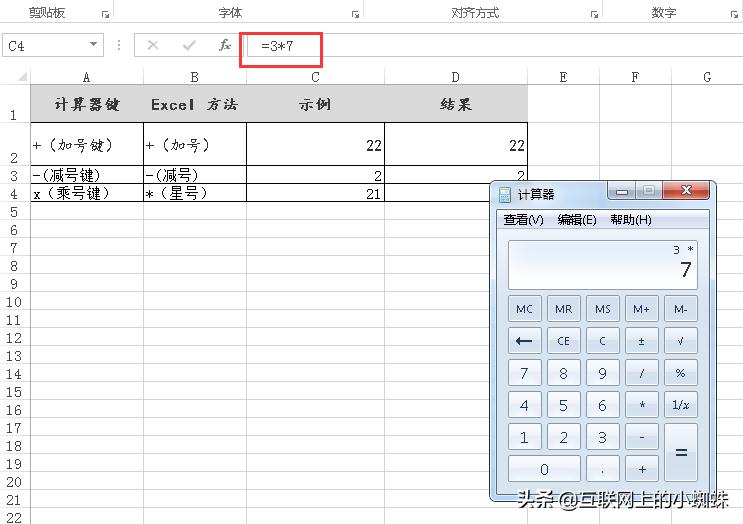Click the plus (+) button on Calculator
Viewport: 743px width, 524px height.
[642, 469]
